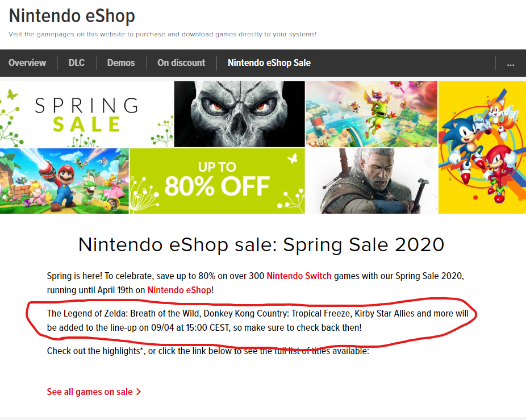
Task: Select the On discount tab
Action: pos(181,63)
